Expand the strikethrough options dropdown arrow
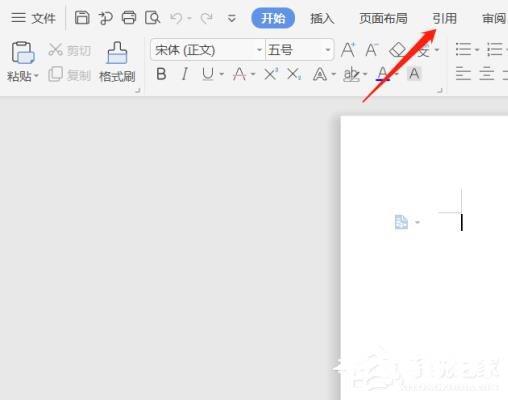 coord(253,74)
